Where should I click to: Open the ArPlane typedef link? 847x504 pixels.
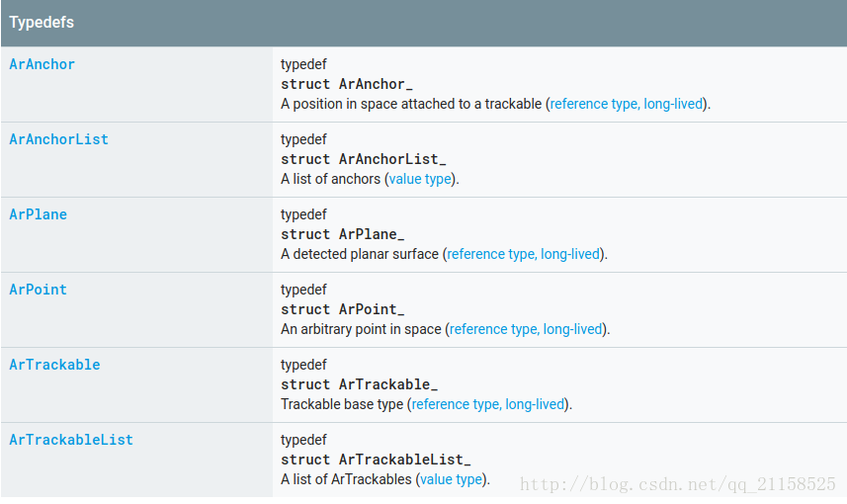(x=38, y=214)
